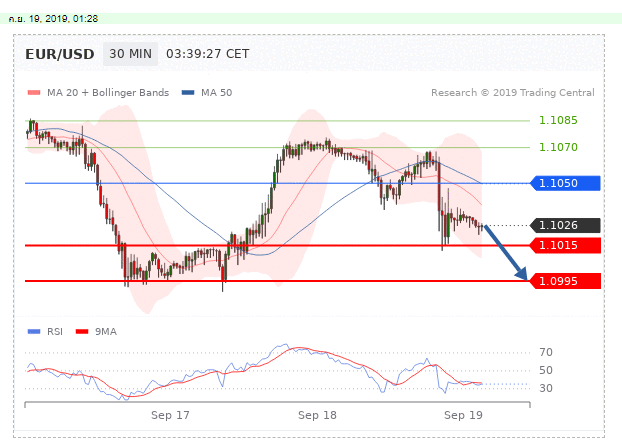This screenshot has height=444, width=622.
Task: Click the MA 50 legend text
Action: click(217, 93)
